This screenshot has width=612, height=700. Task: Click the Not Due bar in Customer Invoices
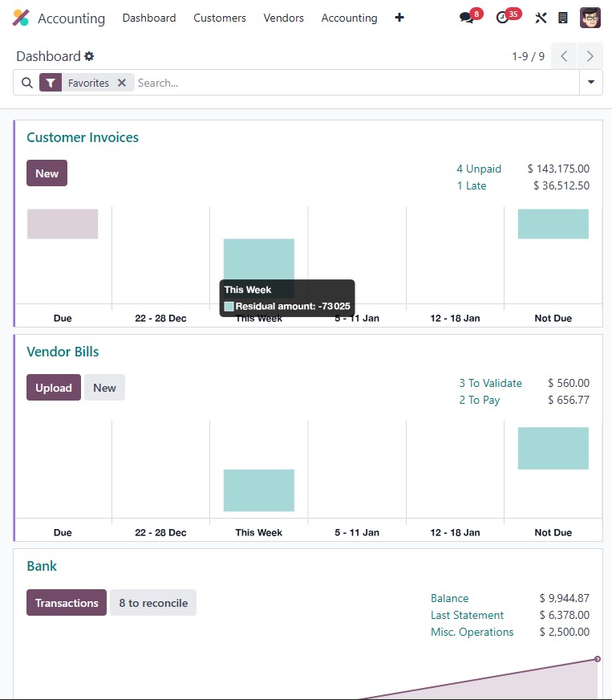553,224
